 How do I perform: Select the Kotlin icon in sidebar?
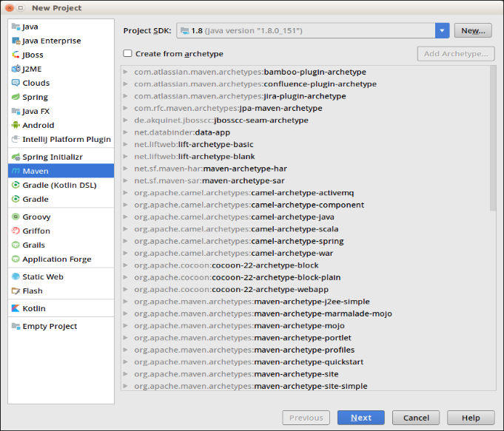(16, 308)
